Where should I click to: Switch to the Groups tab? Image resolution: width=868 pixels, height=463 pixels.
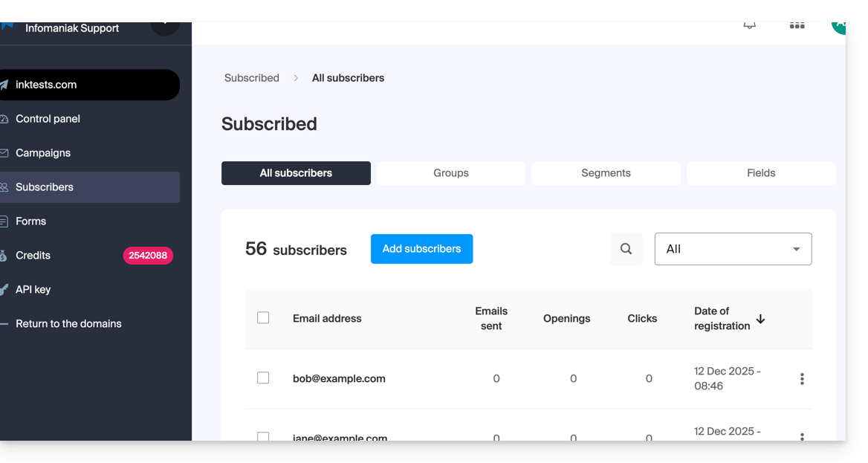(x=451, y=173)
